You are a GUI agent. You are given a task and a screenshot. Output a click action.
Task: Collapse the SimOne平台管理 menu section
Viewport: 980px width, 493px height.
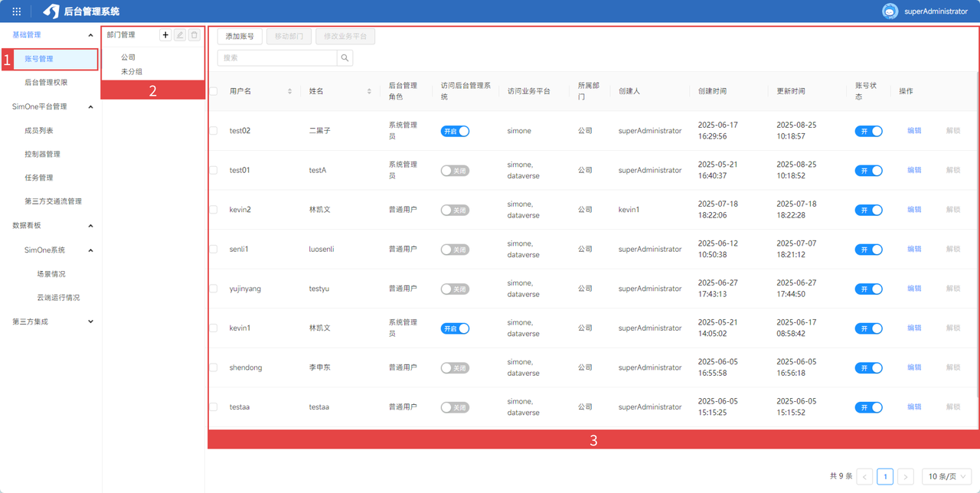pos(90,107)
